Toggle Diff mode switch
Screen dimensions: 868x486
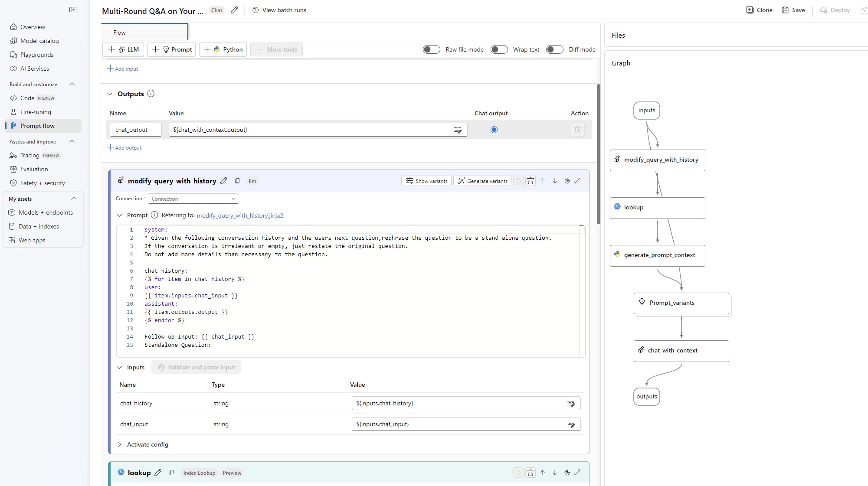555,49
